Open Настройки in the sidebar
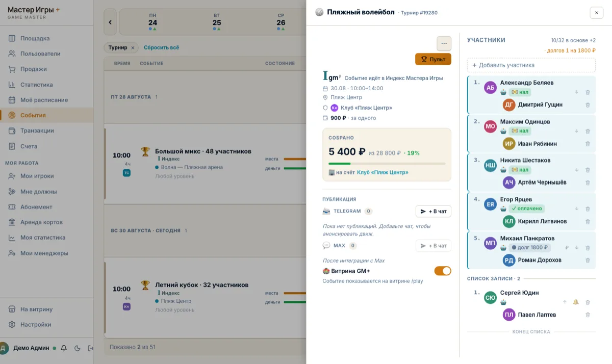 click(46, 325)
